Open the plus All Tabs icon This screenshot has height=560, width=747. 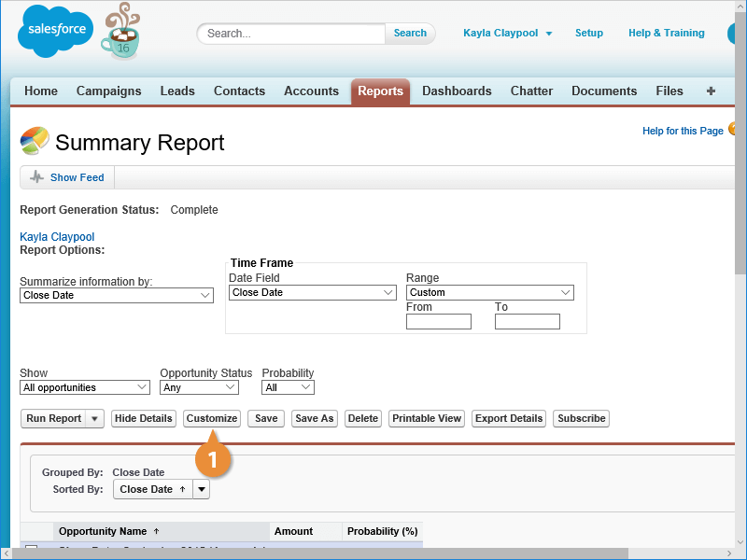pyautogui.click(x=711, y=91)
